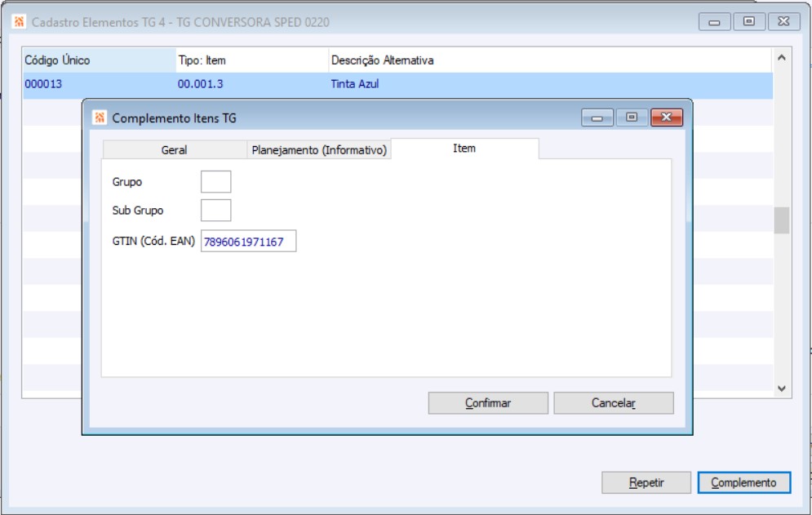
Task: Click the Repetir button in the Cadastro Elementos window
Action: [646, 482]
